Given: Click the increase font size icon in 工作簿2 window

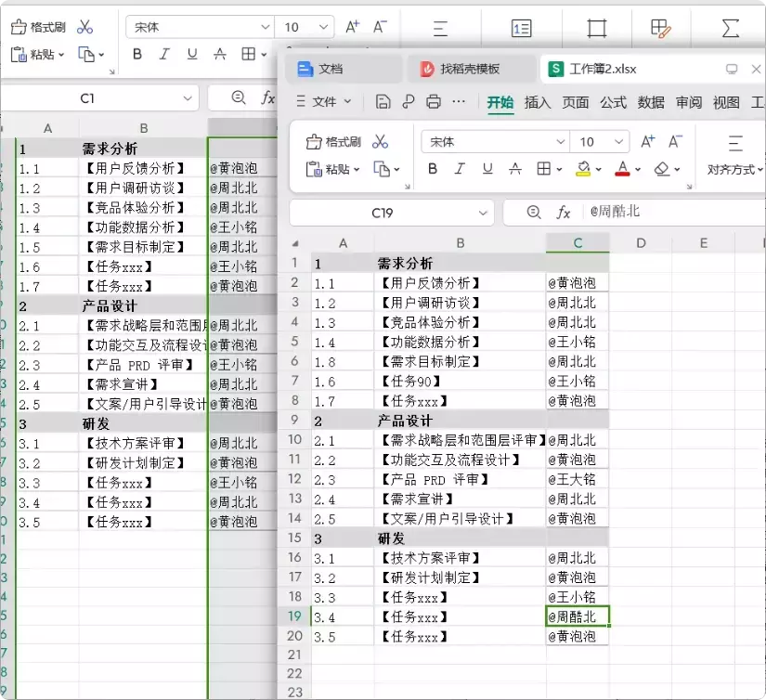Looking at the screenshot, I should [x=648, y=142].
